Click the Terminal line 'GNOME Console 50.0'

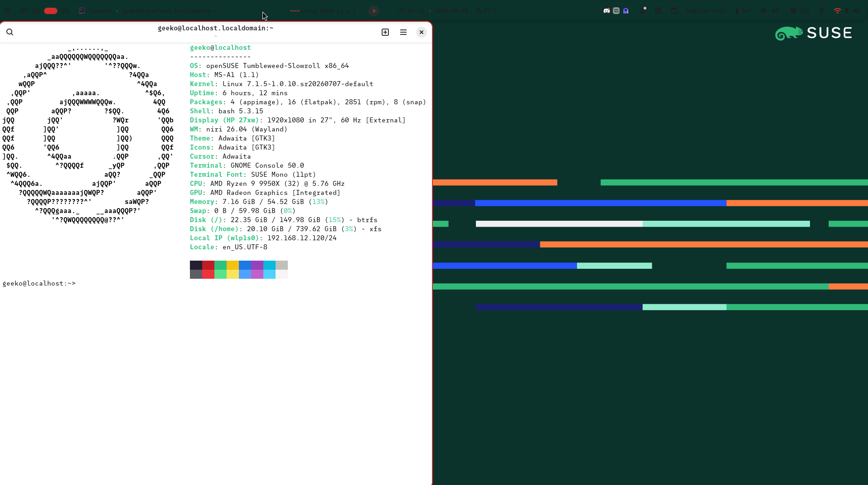tap(247, 165)
